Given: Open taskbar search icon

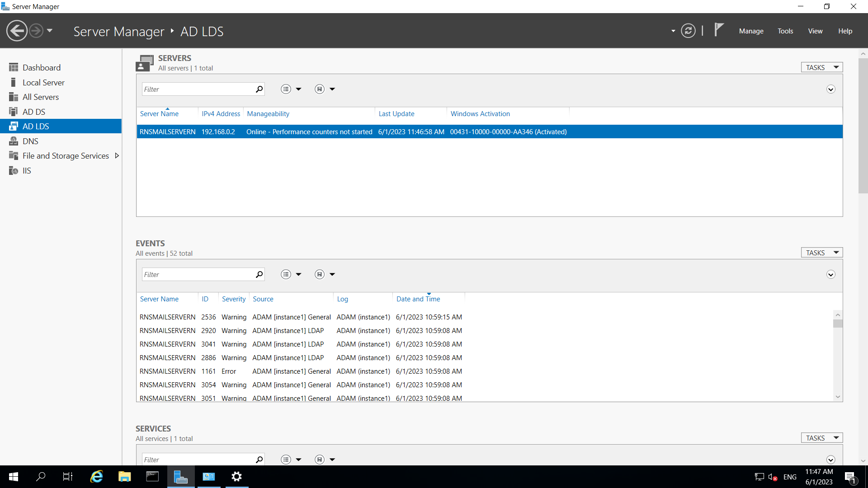Looking at the screenshot, I should point(41,477).
